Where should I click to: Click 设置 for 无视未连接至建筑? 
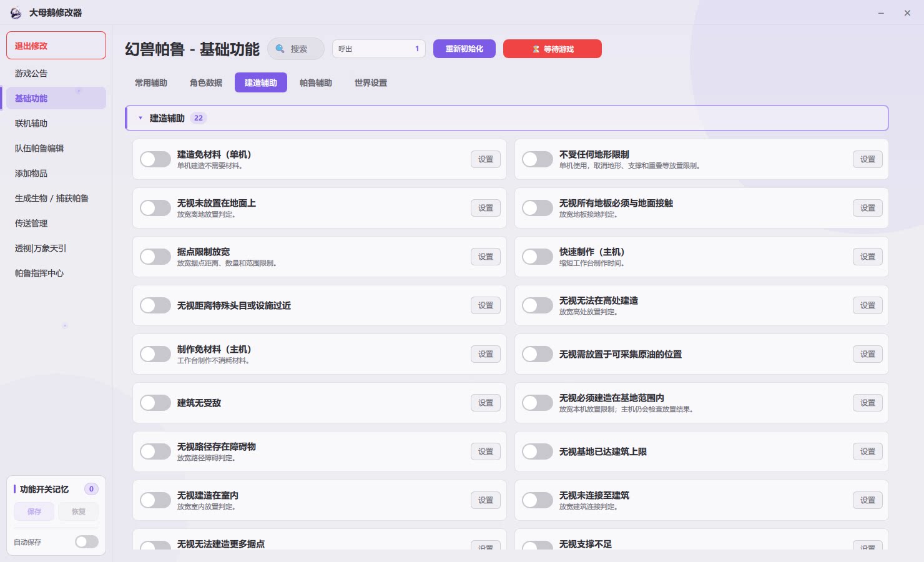click(868, 500)
